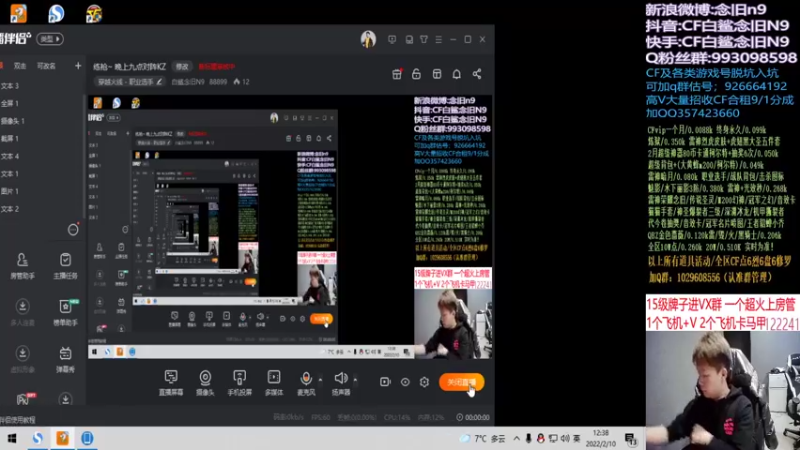Open the 房管助手 tool
This screenshot has height=450, width=800.
pos(22,265)
